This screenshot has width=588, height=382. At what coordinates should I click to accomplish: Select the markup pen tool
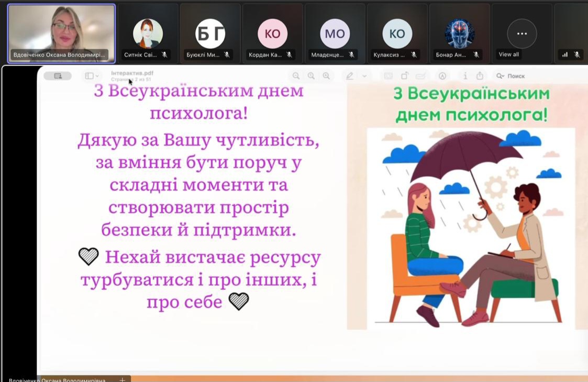[x=349, y=76]
